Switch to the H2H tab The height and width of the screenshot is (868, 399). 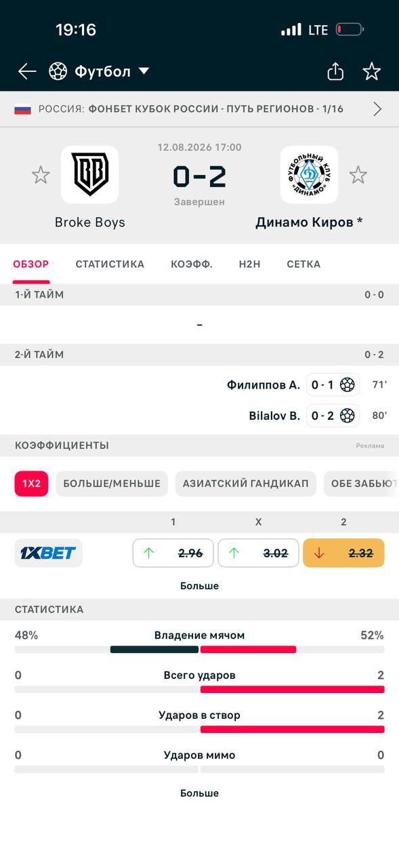pyautogui.click(x=249, y=264)
